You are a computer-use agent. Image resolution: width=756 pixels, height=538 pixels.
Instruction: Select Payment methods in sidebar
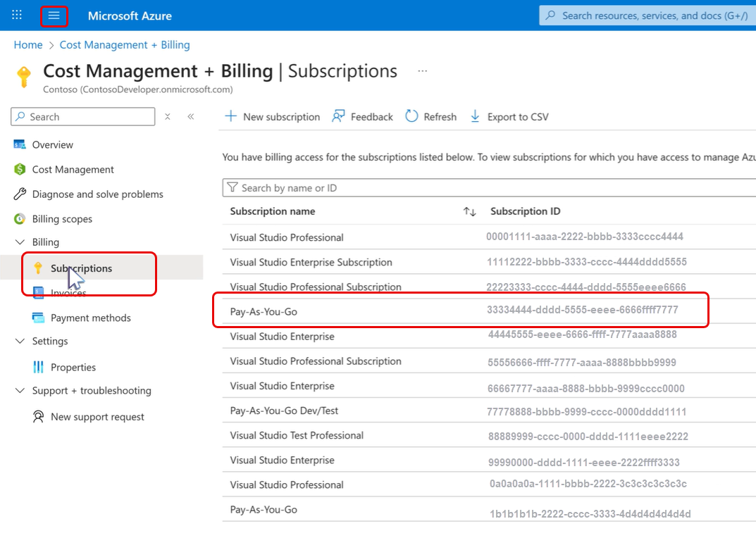point(90,318)
